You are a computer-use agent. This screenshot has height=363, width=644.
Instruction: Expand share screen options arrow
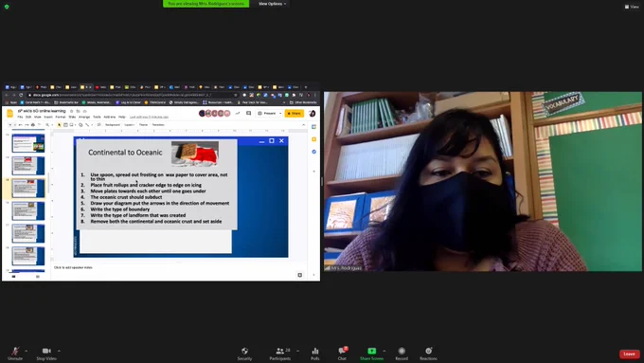[384, 351]
